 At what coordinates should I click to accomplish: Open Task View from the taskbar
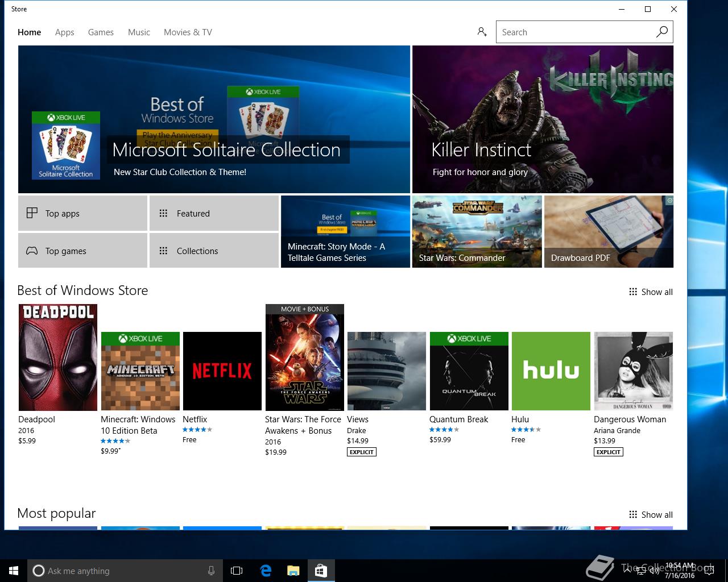coord(237,571)
